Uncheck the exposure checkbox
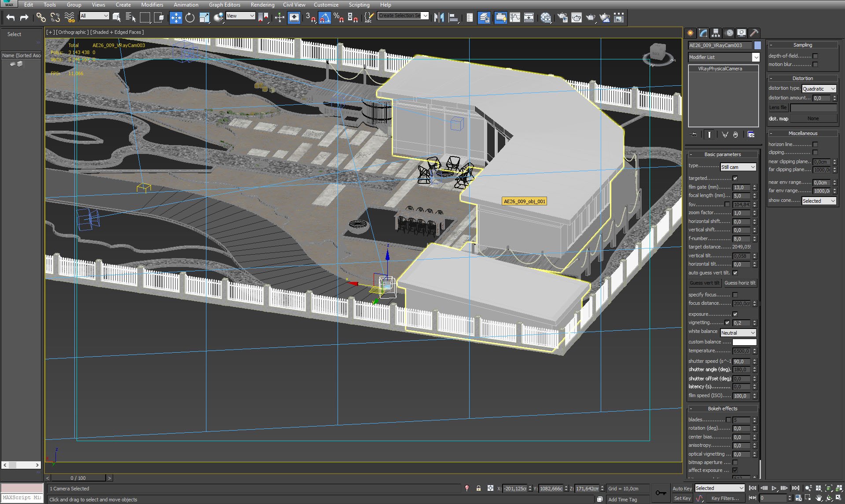The image size is (845, 504). [x=735, y=314]
